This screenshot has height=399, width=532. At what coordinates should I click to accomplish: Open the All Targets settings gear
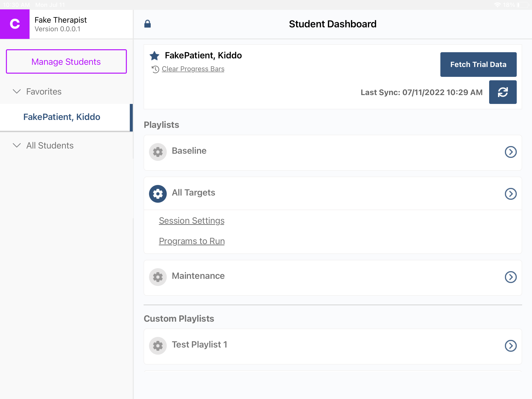point(158,194)
